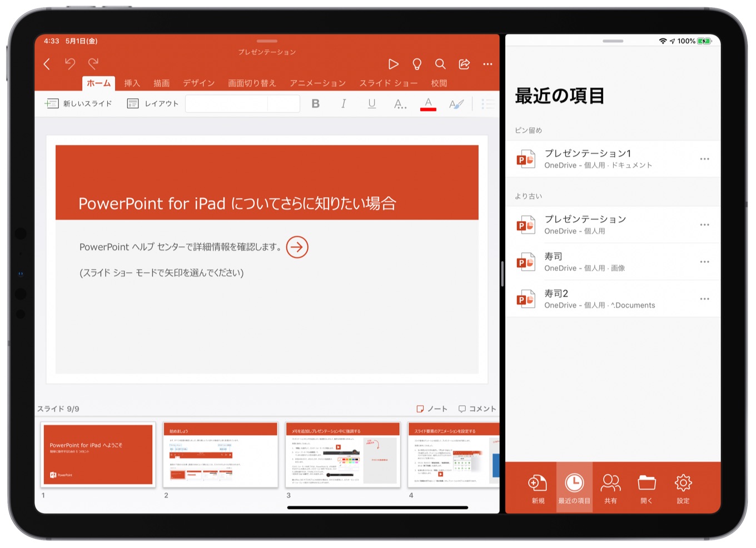Open the コメント comments pane

pos(477,408)
